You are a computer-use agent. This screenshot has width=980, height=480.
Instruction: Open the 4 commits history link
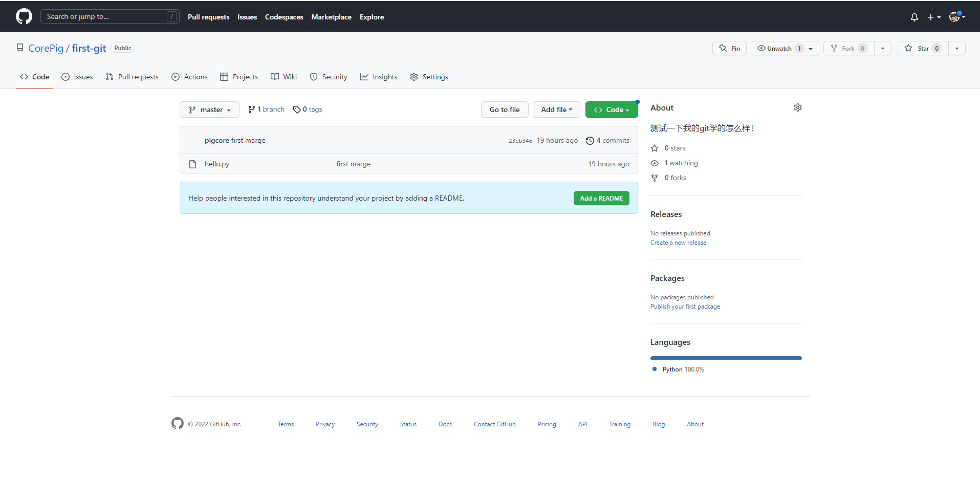[x=608, y=141]
